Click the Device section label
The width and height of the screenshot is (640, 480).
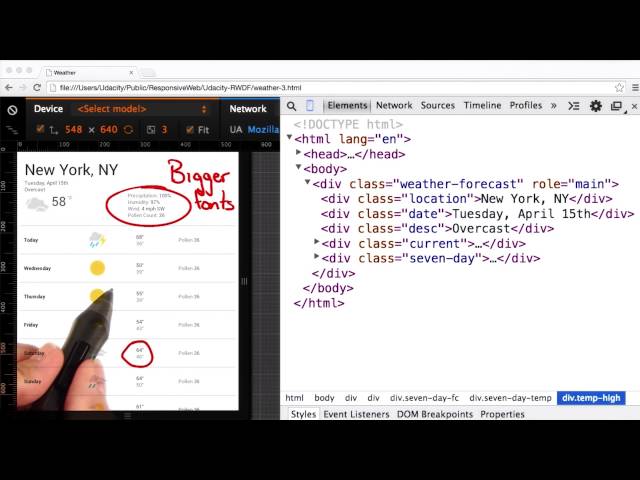tap(48, 109)
